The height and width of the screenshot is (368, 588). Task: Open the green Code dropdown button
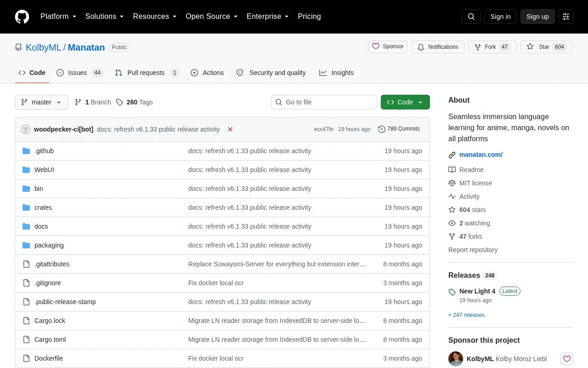(x=405, y=102)
